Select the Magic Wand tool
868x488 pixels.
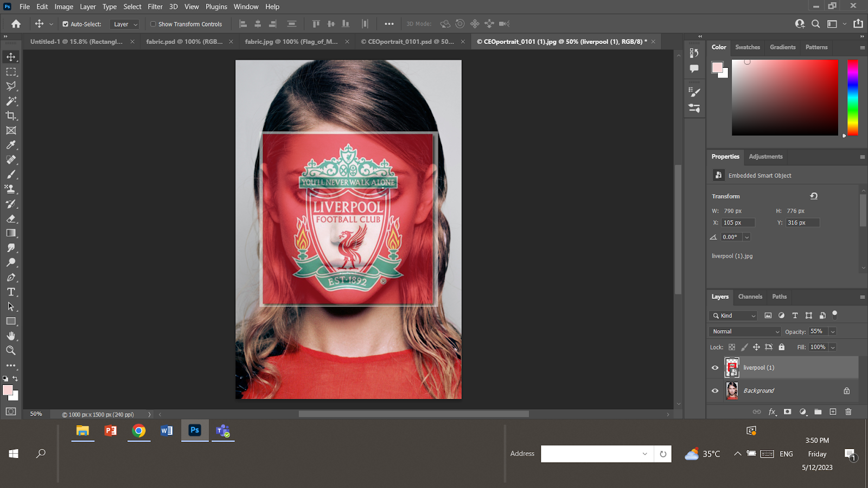click(x=11, y=101)
